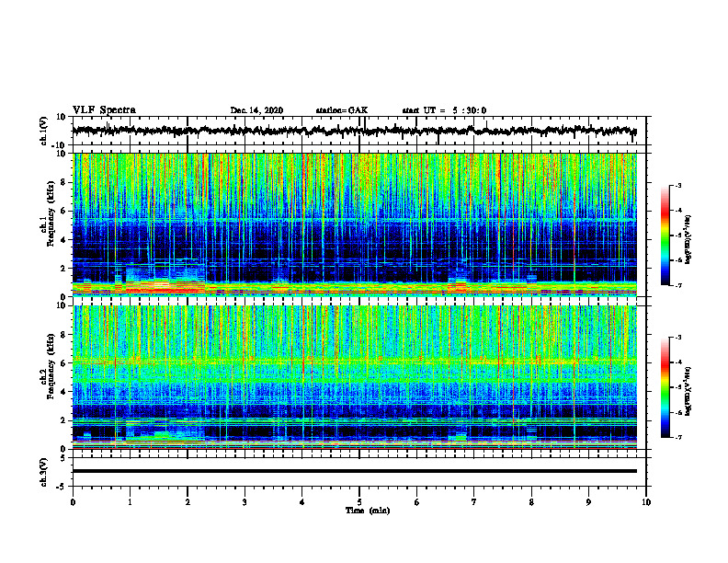This screenshot has width=728, height=563.
Task: Click the flat ch.3 voltage trace line
Action: coord(354,471)
